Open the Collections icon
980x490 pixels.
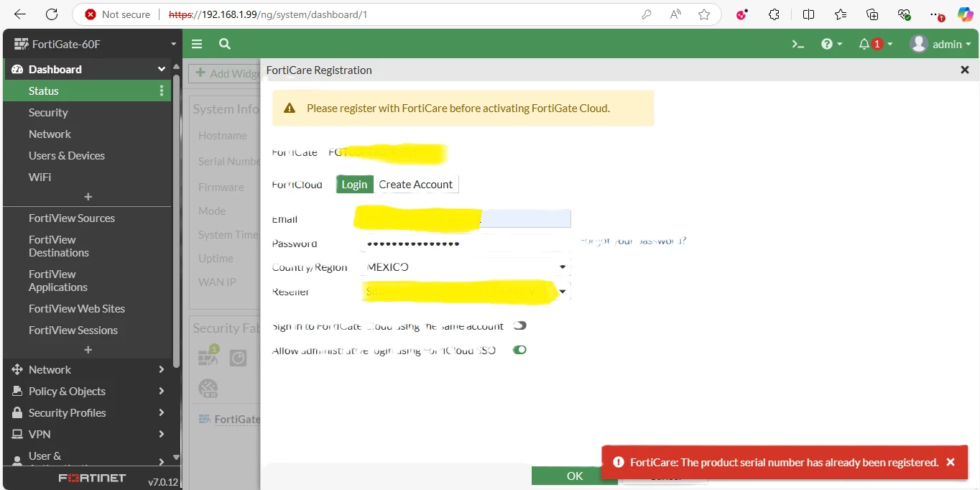click(x=872, y=14)
